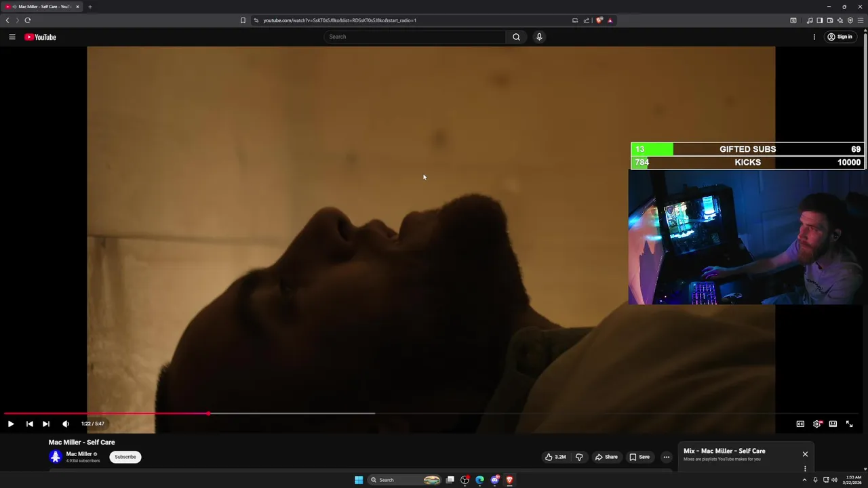Click the YouTube search magnifier button

coord(516,37)
